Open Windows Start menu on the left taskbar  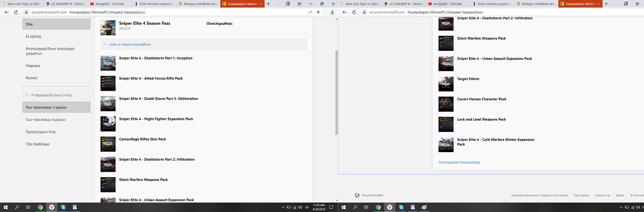6,207
